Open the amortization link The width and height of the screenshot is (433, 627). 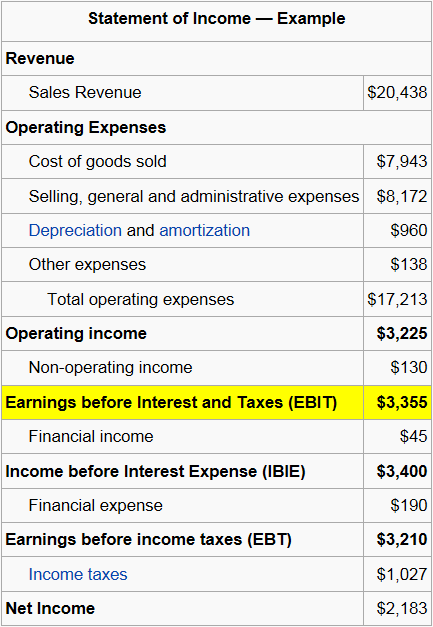(204, 231)
